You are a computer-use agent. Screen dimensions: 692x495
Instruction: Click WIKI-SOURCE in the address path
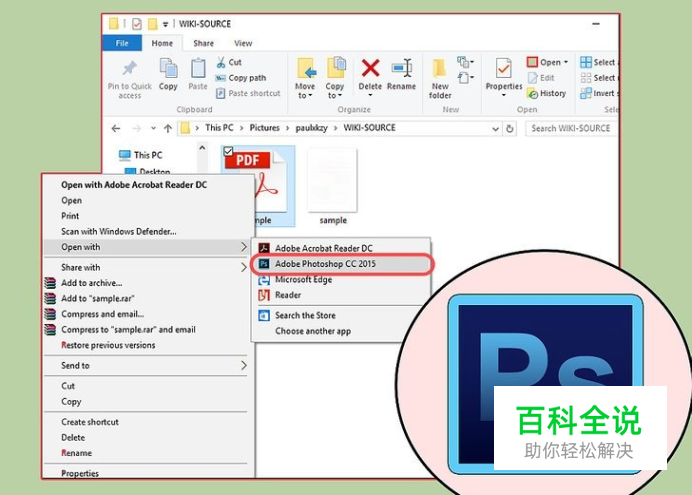tap(369, 128)
